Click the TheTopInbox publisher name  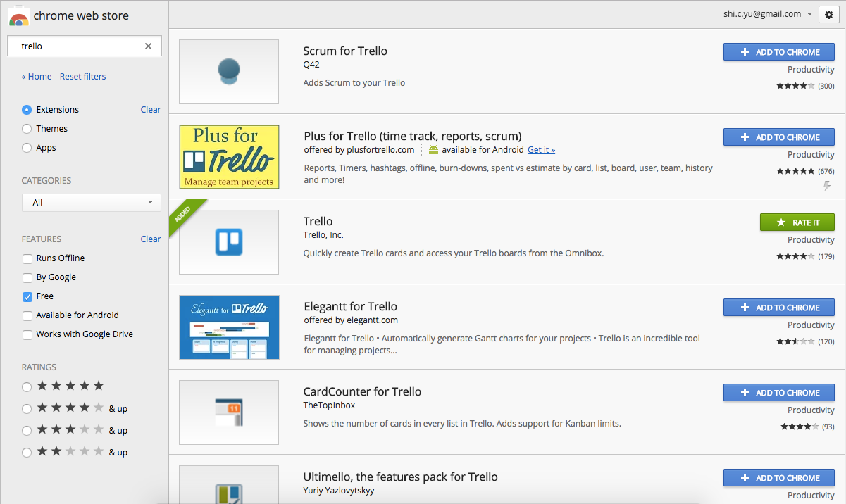coord(329,405)
